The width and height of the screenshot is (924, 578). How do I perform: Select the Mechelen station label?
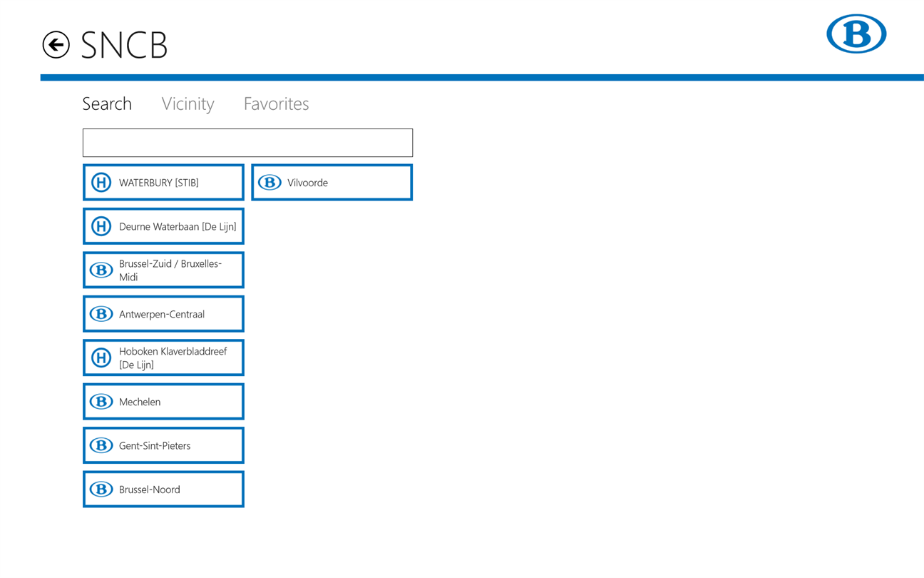pyautogui.click(x=140, y=402)
